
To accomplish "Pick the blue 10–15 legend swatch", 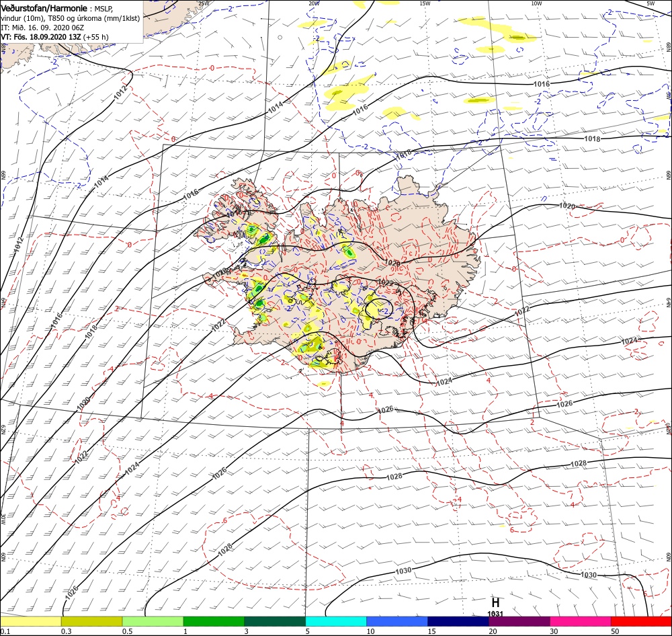I will tap(397, 622).
